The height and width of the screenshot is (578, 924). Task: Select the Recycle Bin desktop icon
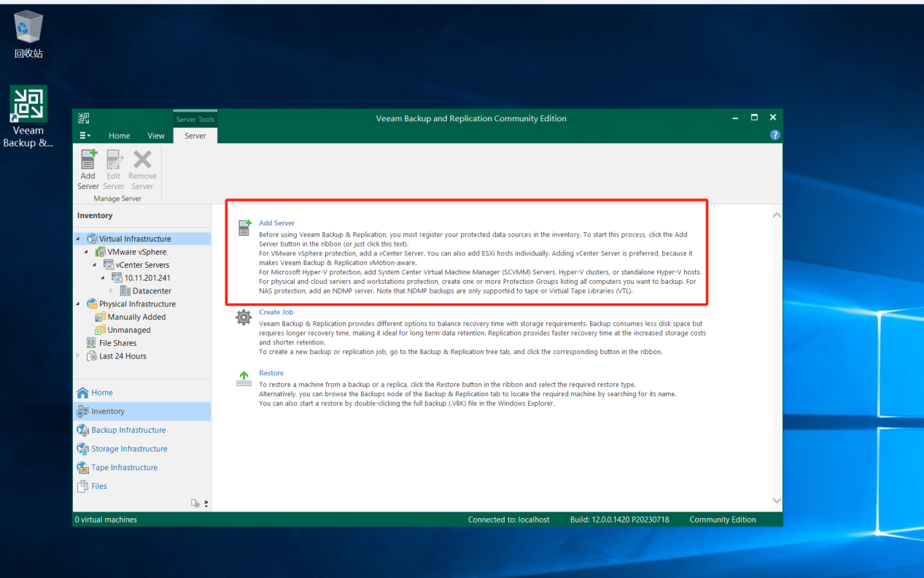click(28, 34)
